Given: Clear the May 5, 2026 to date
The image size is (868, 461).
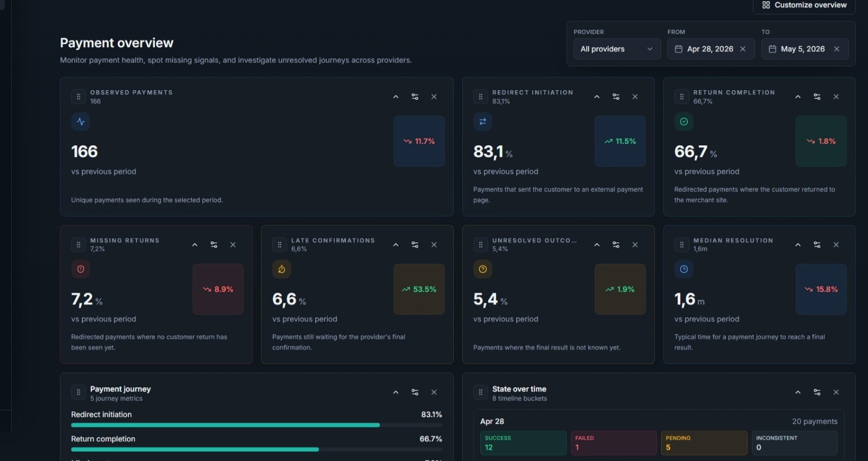Looking at the screenshot, I should tap(836, 49).
